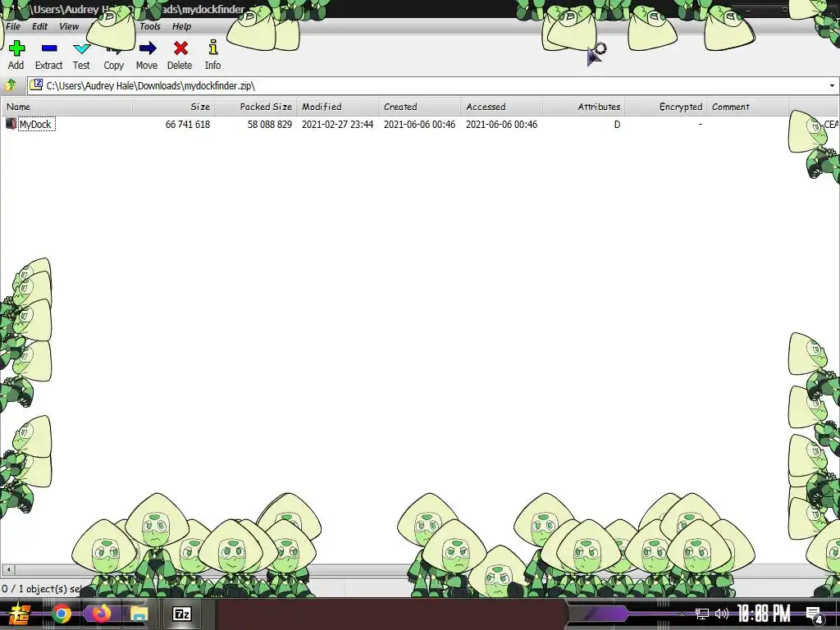840x630 pixels.
Task: Select the MyDock folder icon
Action: 11,124
